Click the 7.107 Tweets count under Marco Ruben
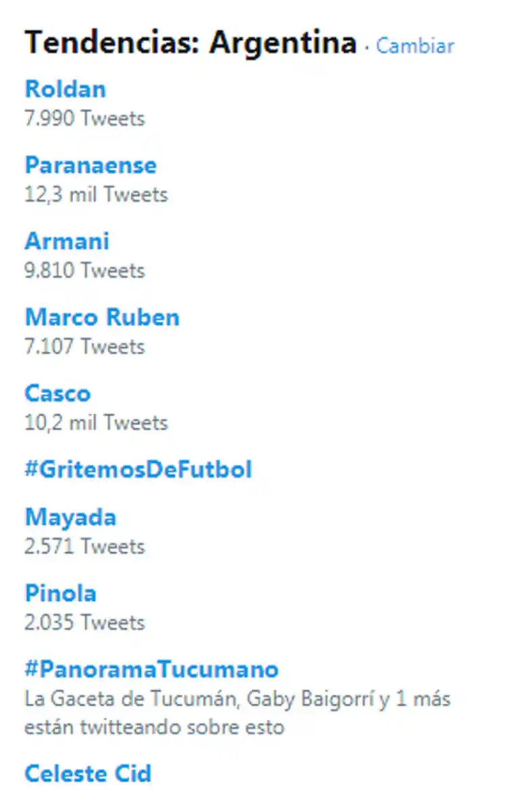508x812 pixels. tap(84, 346)
